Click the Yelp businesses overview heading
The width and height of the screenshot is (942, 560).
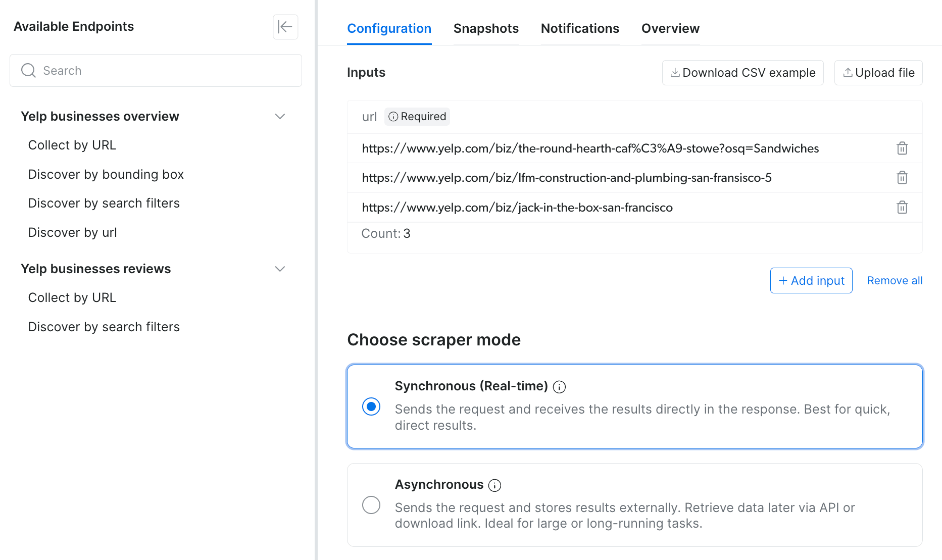point(100,116)
